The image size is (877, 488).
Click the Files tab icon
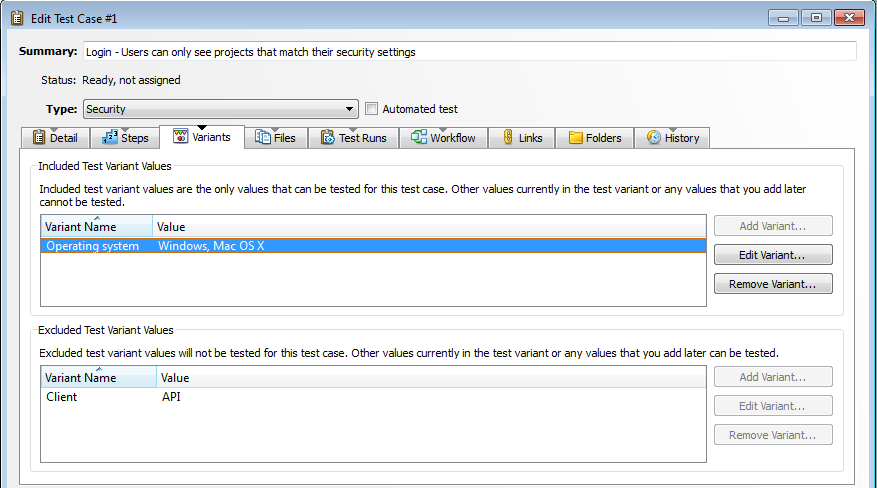click(262, 138)
